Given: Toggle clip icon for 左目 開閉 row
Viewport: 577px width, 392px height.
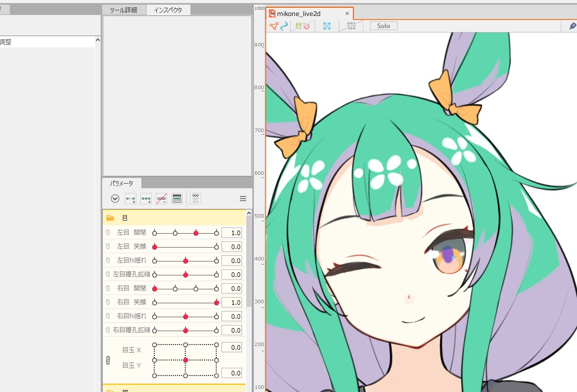Looking at the screenshot, I should point(108,233).
